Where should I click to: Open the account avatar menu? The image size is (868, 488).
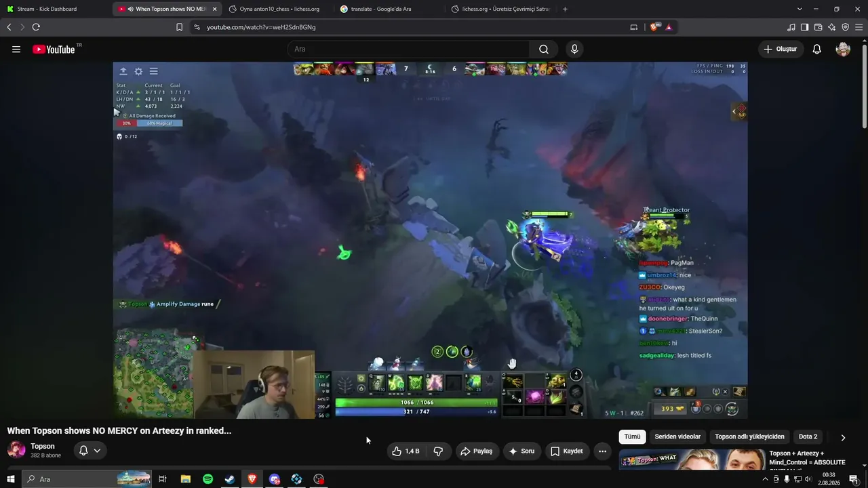(843, 49)
